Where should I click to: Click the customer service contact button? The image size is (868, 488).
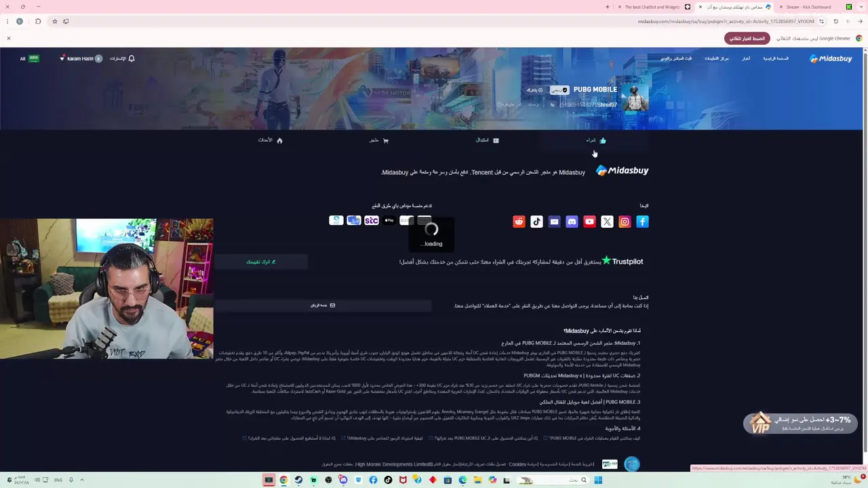323,305
